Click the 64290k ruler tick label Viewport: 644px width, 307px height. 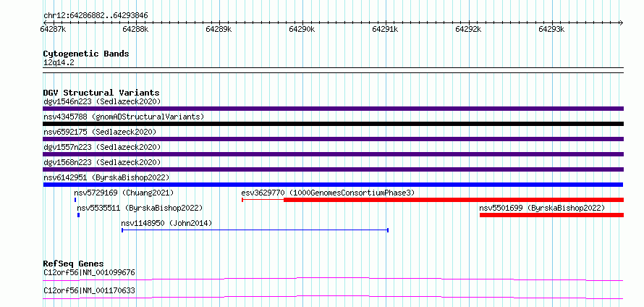pos(302,29)
